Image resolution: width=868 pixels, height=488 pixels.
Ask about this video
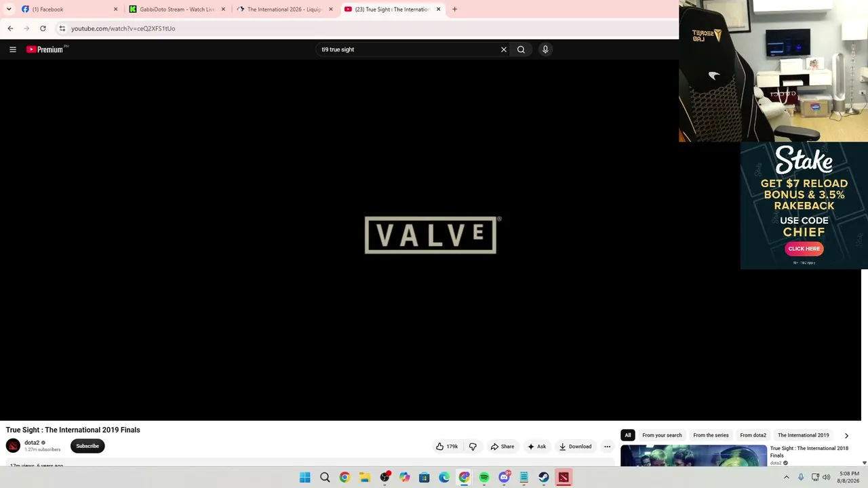click(x=536, y=447)
